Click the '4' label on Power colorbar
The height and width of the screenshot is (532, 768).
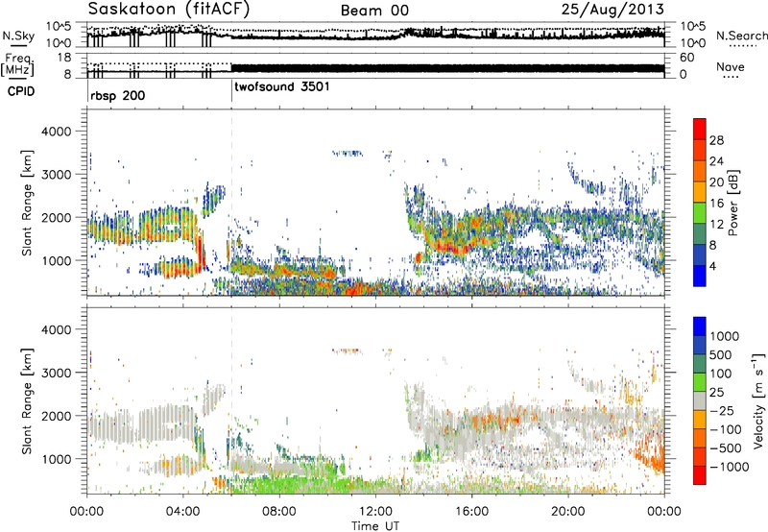[x=713, y=267]
